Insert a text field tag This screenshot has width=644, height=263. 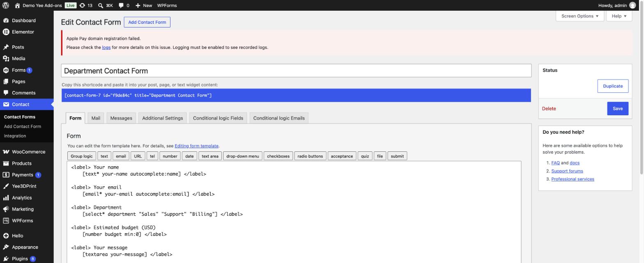[x=104, y=156]
